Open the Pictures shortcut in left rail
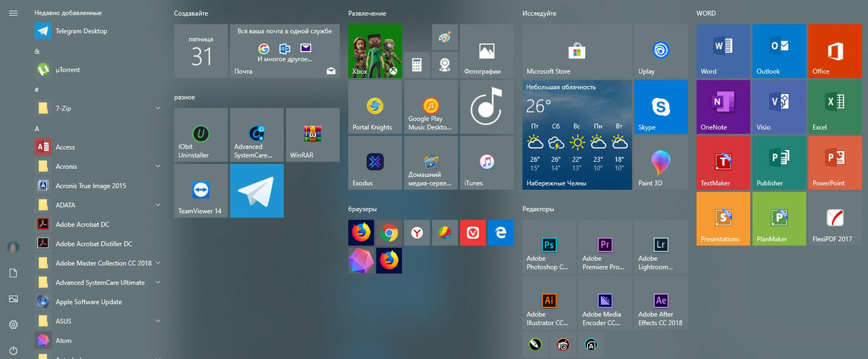This screenshot has height=359, width=868. pyautogui.click(x=13, y=298)
